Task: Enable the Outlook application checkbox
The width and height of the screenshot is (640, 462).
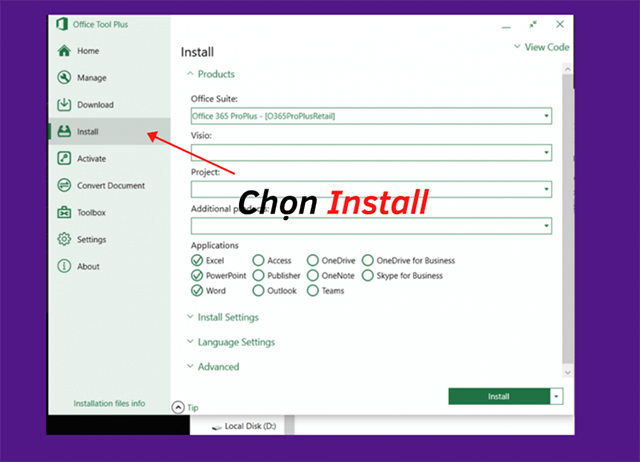Action: 259,291
